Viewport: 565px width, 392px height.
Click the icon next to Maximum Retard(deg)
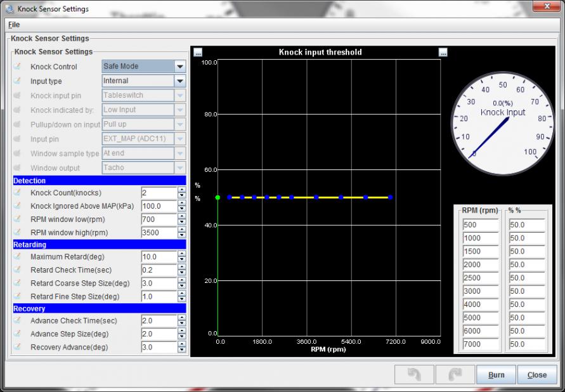click(18, 257)
